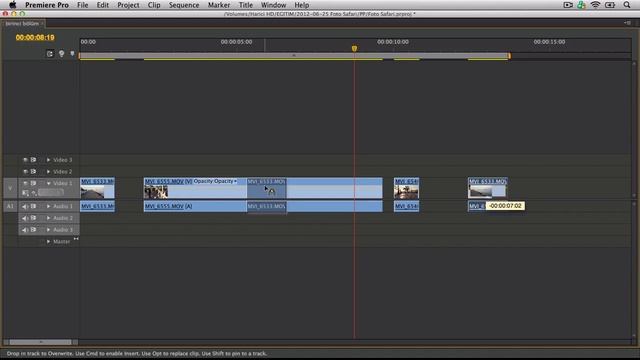640x360 pixels.
Task: Click the 00:00:10:00 ruler mark
Action: coord(393,42)
